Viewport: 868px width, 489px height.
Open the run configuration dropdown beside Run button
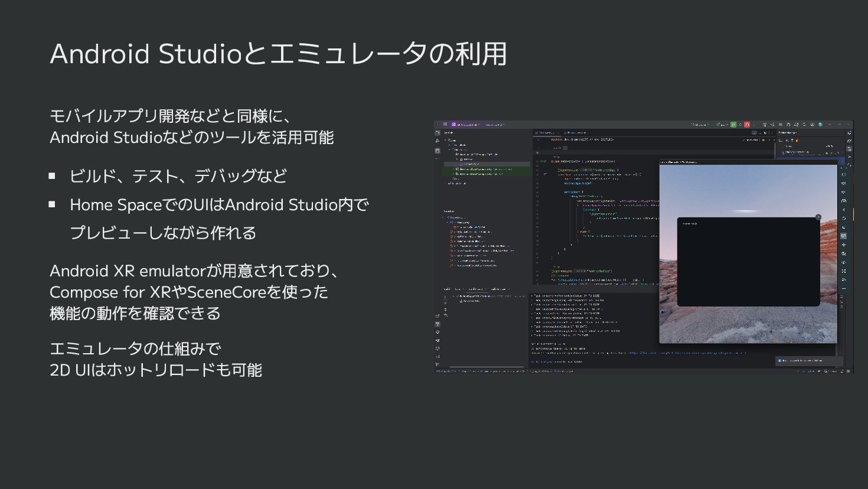coord(722,125)
